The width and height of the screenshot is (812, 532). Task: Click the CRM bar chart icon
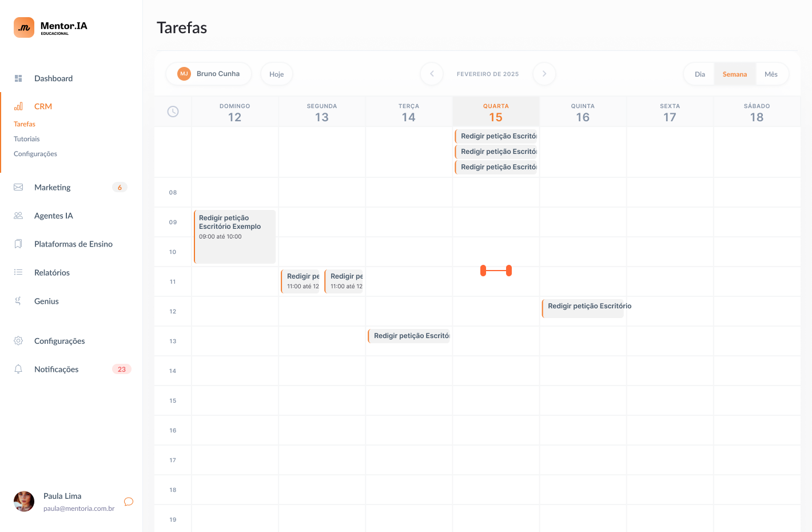[x=18, y=106]
